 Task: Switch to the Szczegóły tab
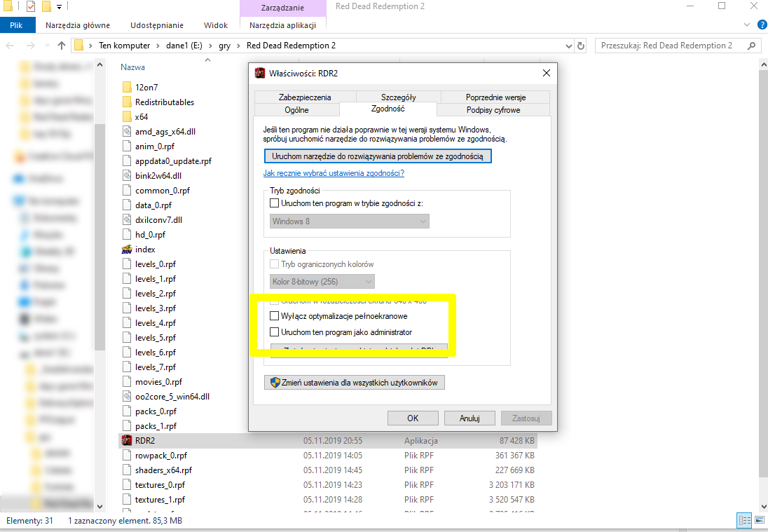coord(398,97)
